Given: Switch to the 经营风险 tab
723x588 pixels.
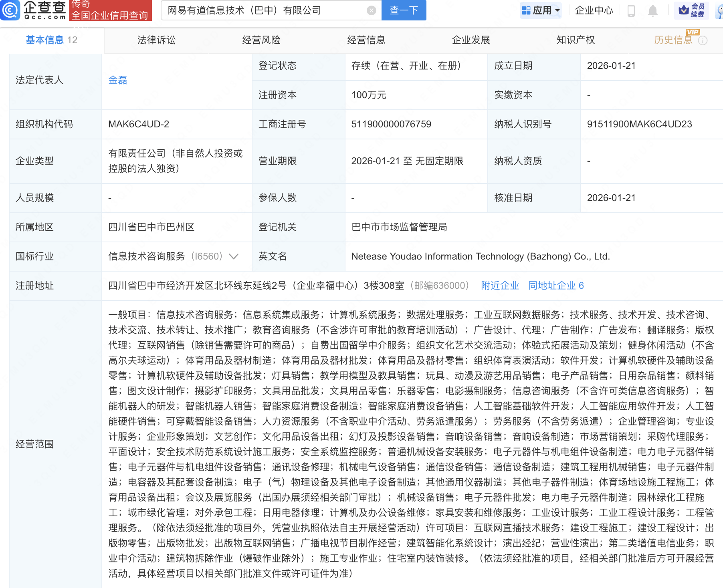Looking at the screenshot, I should tap(261, 40).
